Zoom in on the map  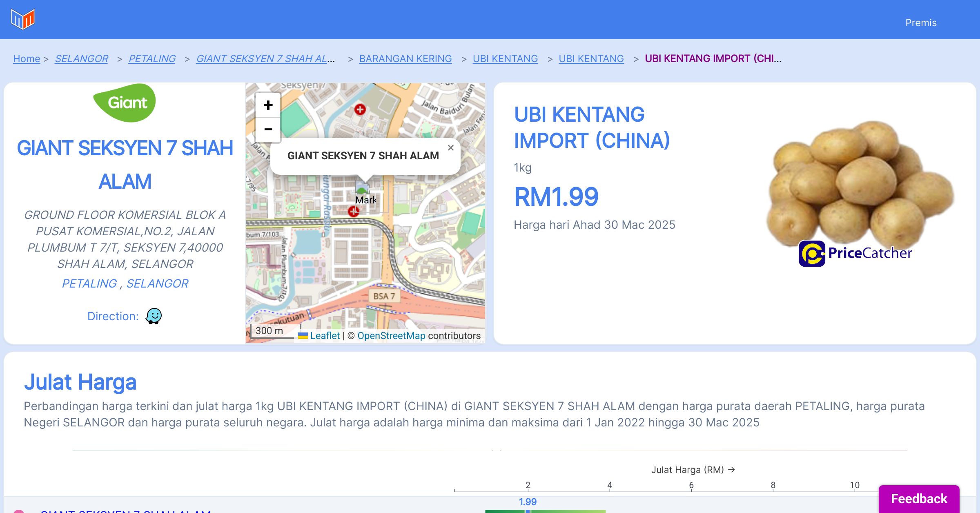(268, 105)
